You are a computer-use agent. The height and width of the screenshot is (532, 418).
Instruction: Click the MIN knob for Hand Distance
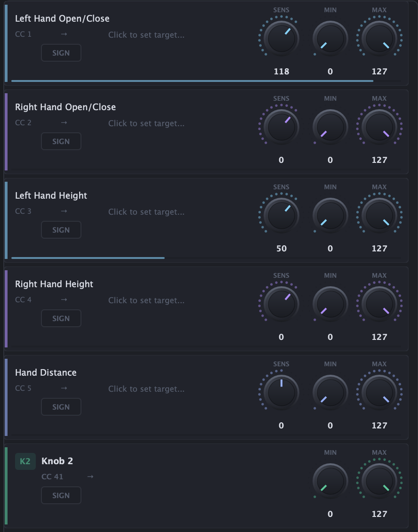coord(330,393)
